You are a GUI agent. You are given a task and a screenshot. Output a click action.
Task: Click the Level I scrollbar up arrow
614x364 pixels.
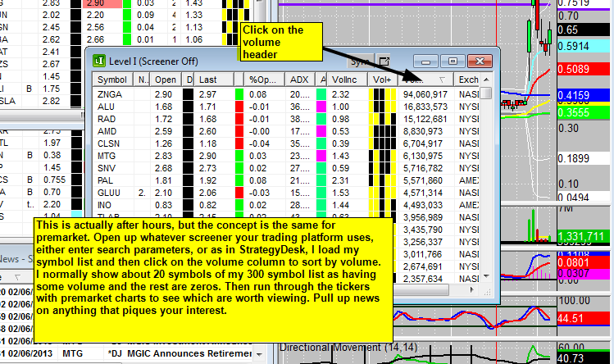click(x=486, y=80)
